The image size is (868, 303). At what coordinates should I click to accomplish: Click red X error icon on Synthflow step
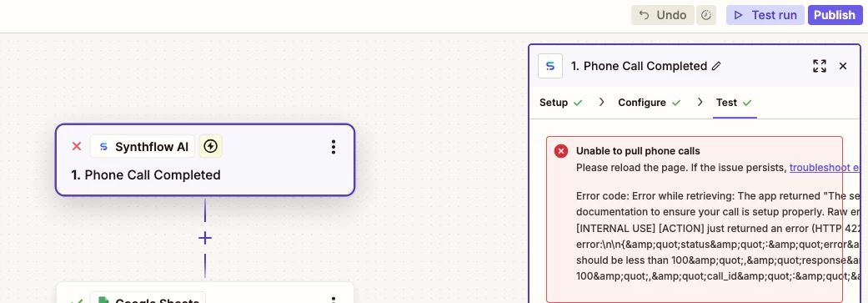(77, 147)
